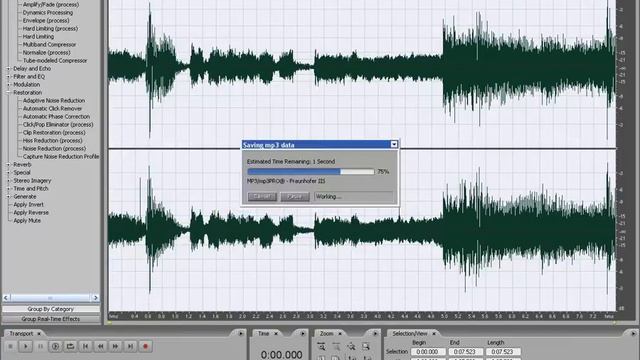
Task: Select Noise Reduction (process) effect
Action: coord(54,149)
